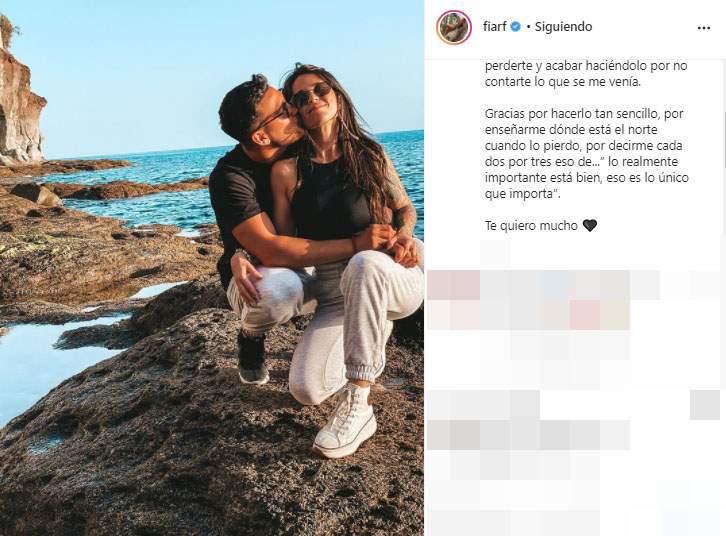Toggle the Siguiendo follow status

point(563,27)
